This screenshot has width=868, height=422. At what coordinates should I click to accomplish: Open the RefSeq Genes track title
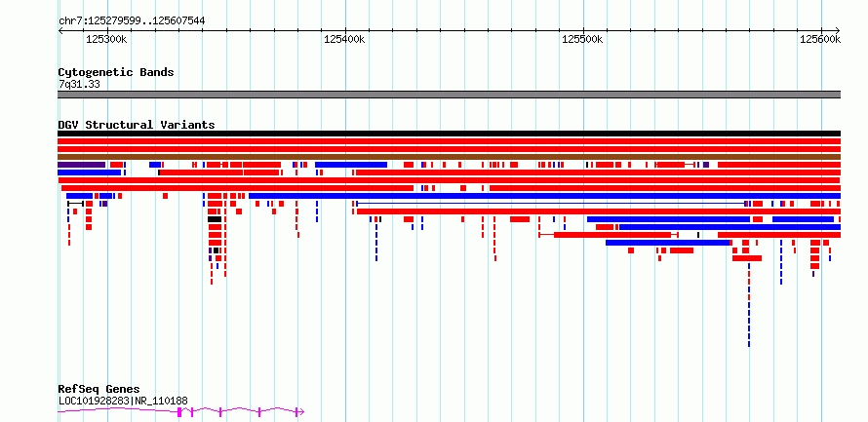pos(99,390)
